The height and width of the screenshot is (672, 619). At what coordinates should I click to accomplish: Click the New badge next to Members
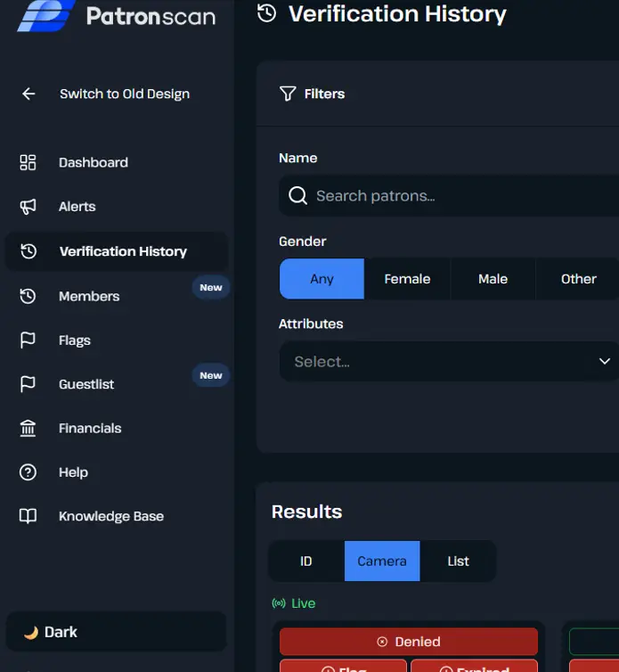tap(211, 288)
